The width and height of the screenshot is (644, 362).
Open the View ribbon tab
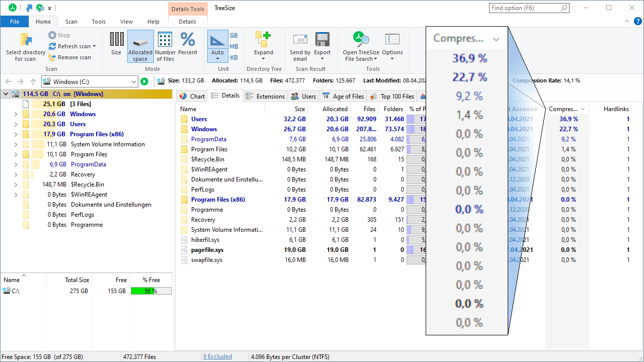[x=126, y=22]
